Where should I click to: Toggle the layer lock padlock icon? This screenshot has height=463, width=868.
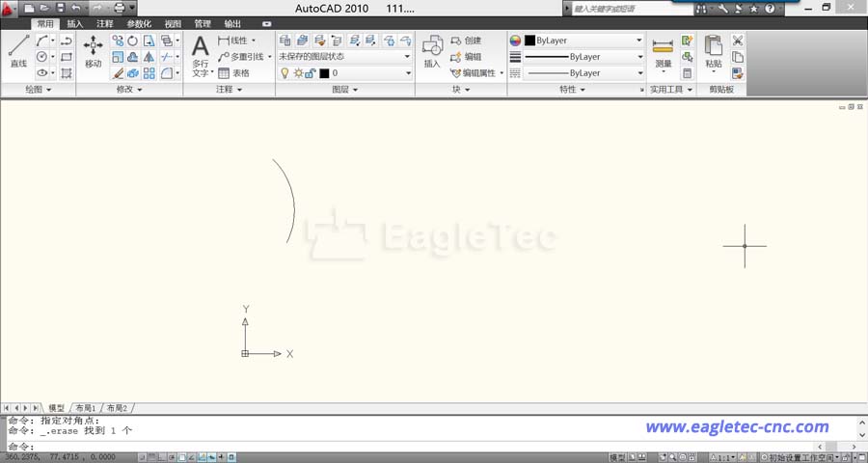(310, 72)
